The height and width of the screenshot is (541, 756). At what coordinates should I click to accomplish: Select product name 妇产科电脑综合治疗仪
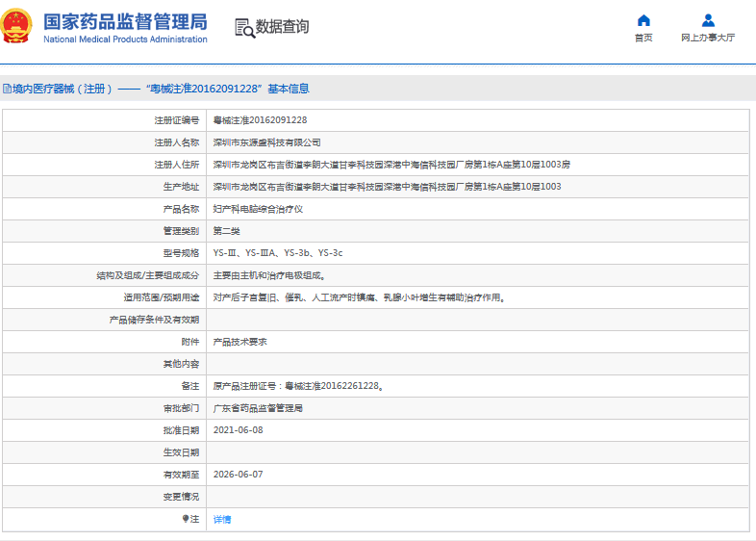[258, 209]
